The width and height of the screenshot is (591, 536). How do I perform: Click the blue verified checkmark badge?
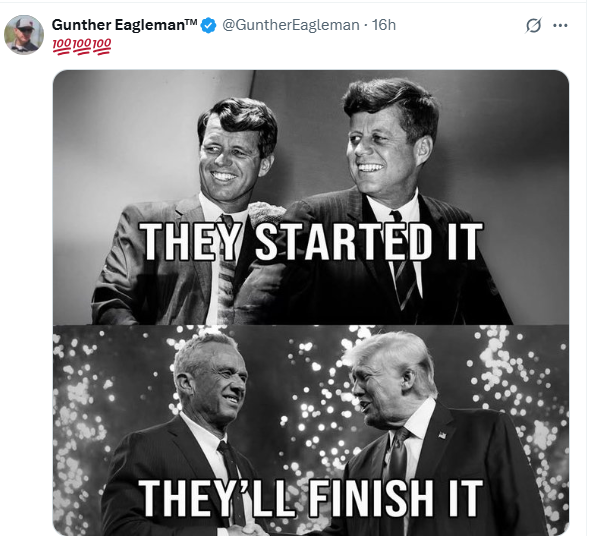click(x=208, y=25)
